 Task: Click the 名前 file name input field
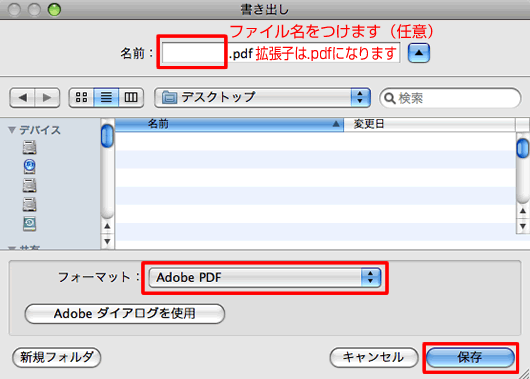click(x=281, y=53)
